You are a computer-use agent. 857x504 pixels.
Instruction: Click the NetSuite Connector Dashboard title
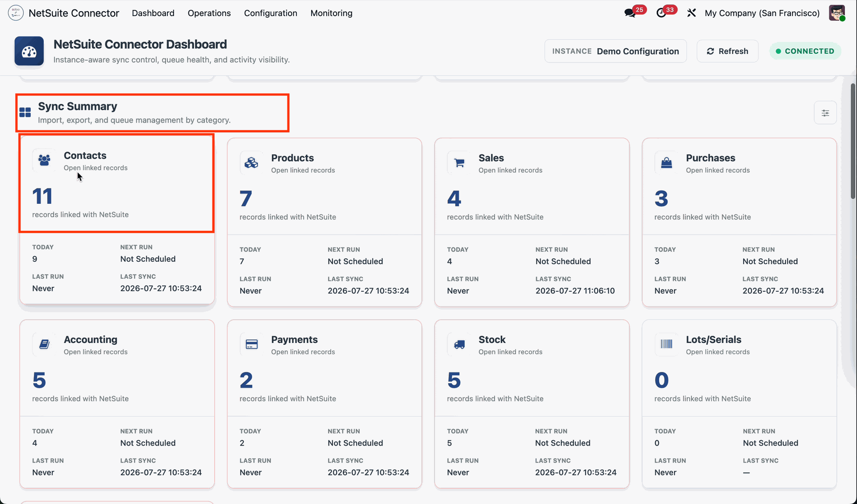[140, 44]
